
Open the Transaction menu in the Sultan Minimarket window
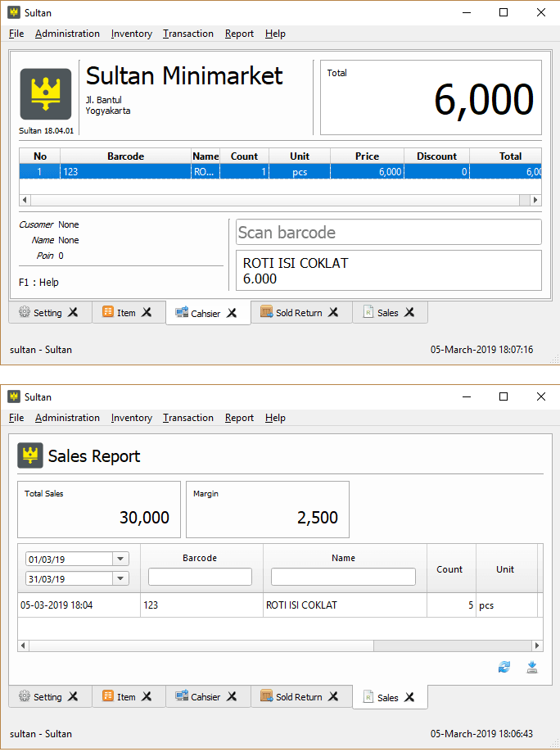click(x=187, y=34)
